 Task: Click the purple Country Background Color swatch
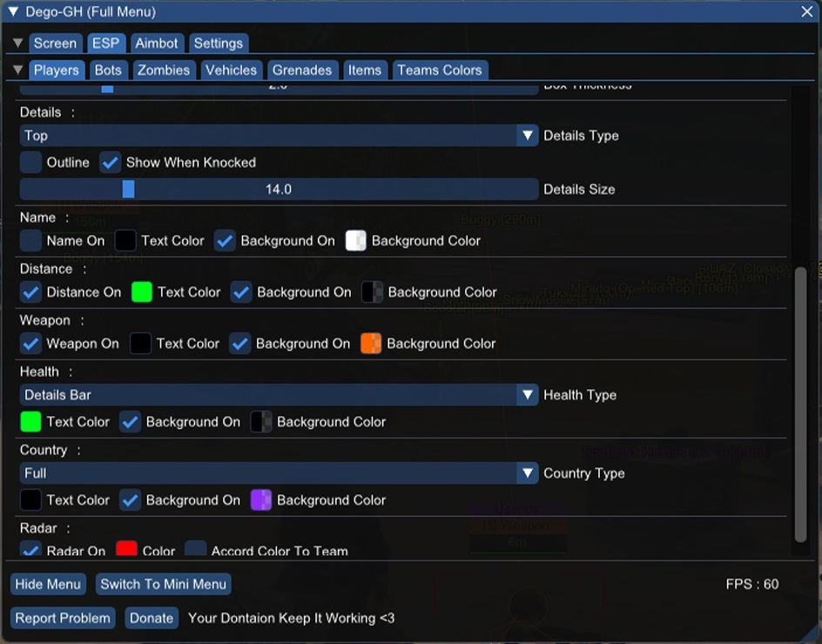pos(261,500)
